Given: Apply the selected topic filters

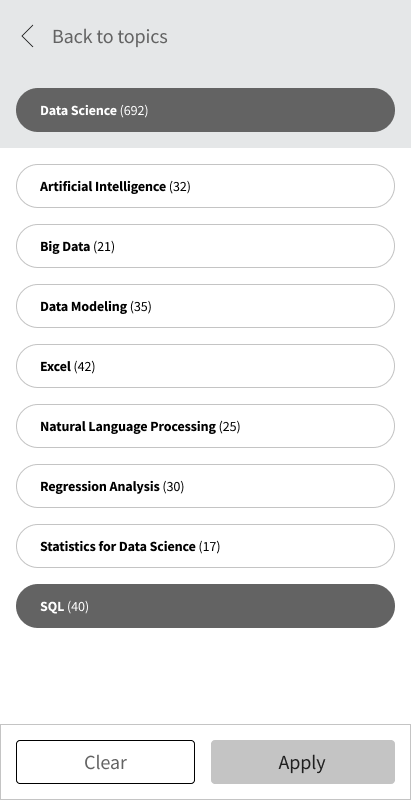Looking at the screenshot, I should (x=303, y=762).
